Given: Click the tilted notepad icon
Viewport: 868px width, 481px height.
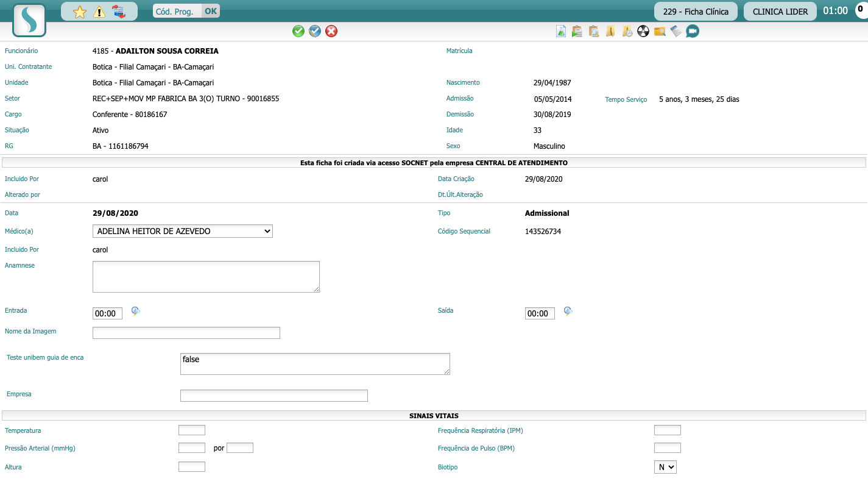Looking at the screenshot, I should pos(676,31).
